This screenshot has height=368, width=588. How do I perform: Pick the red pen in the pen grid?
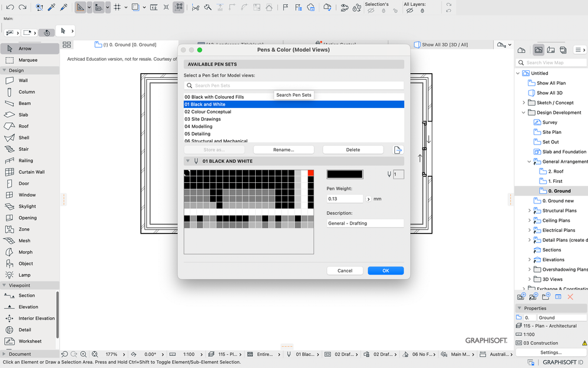point(310,173)
